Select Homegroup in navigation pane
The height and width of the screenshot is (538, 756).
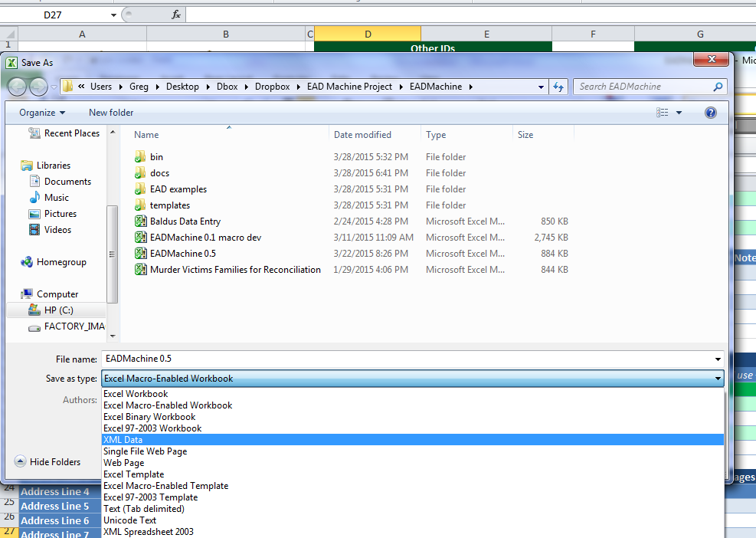coord(54,262)
